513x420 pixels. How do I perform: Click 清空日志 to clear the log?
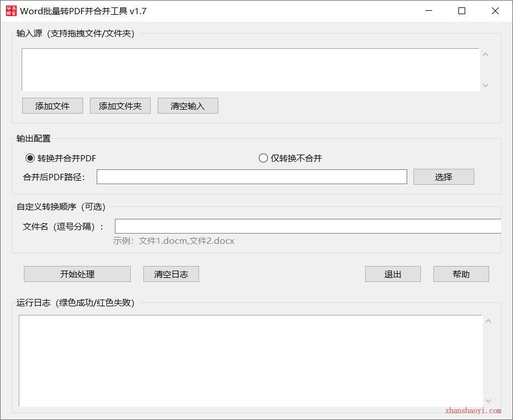point(171,274)
